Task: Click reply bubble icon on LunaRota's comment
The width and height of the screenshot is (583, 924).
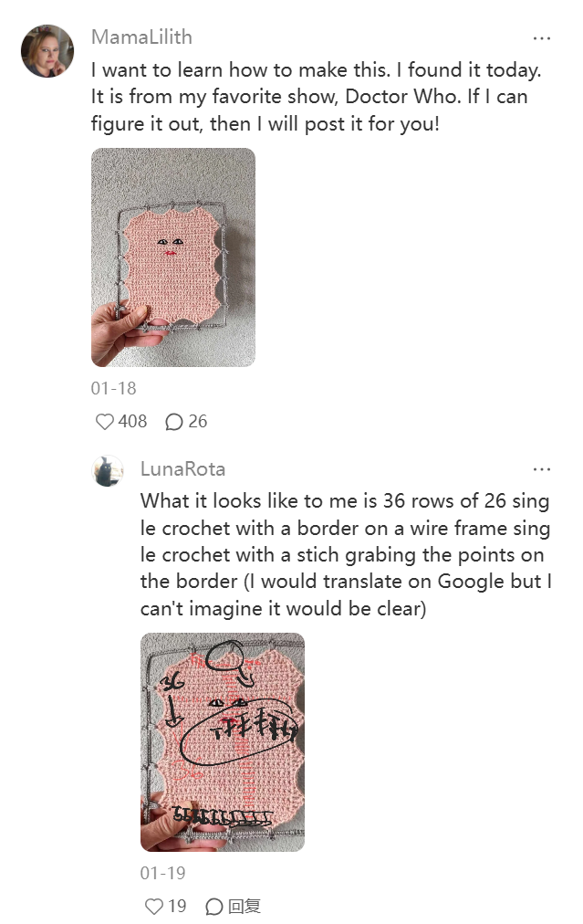Action: (213, 907)
